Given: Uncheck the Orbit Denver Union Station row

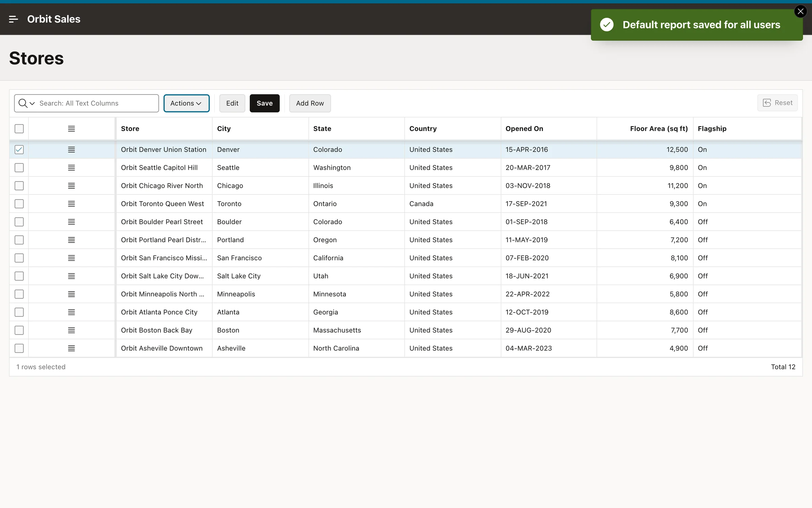Looking at the screenshot, I should pyautogui.click(x=19, y=150).
